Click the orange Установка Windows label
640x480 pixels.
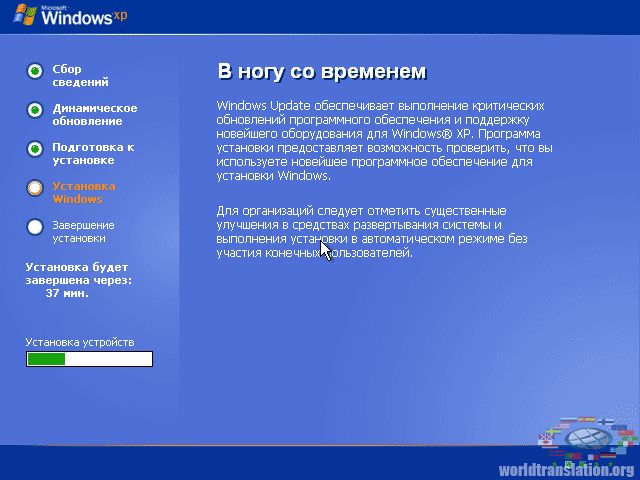point(83,192)
